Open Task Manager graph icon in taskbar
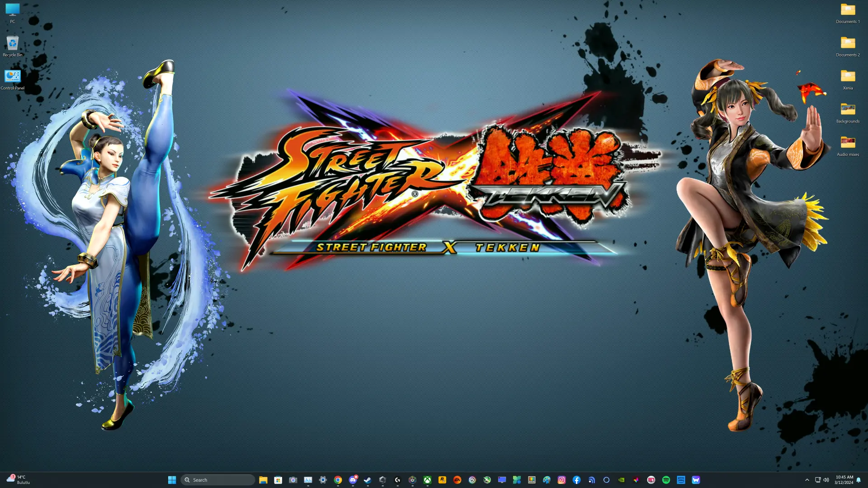Screen dimensions: 868x488 tap(308, 480)
